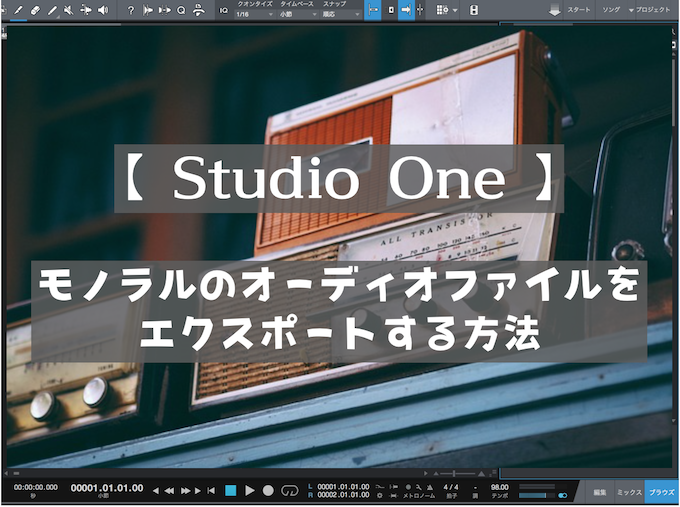
Task: Open the Mix (ミックス) view
Action: [629, 492]
